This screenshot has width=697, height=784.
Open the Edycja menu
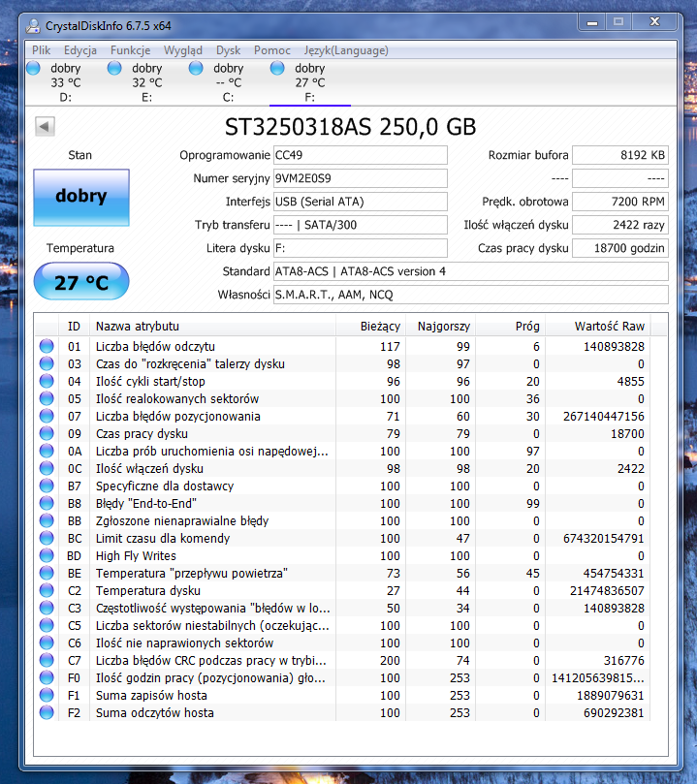click(80, 50)
